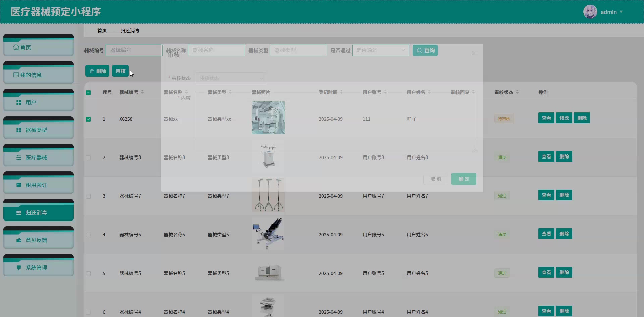Uncheck the checkbox for row X6258
The width and height of the screenshot is (644, 317).
coord(88,119)
